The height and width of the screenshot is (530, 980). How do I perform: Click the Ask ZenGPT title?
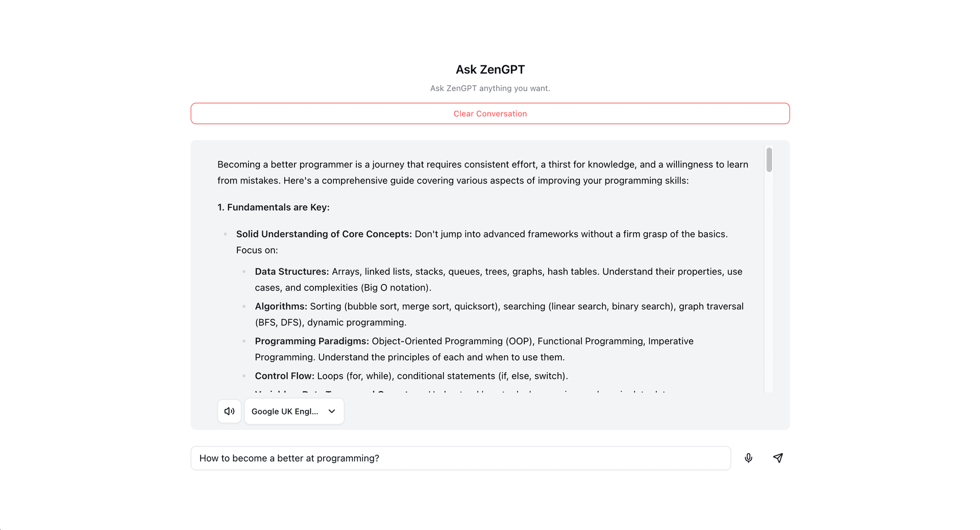(x=490, y=69)
